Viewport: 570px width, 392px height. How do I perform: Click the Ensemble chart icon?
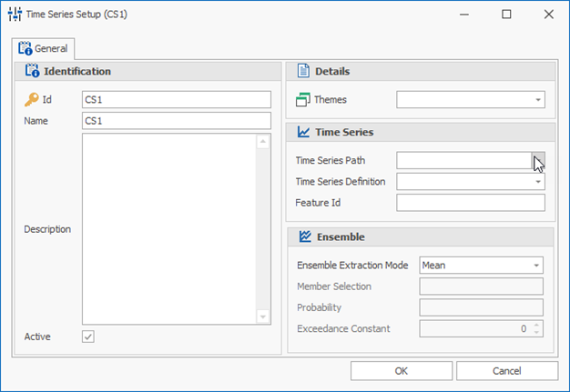click(x=305, y=236)
